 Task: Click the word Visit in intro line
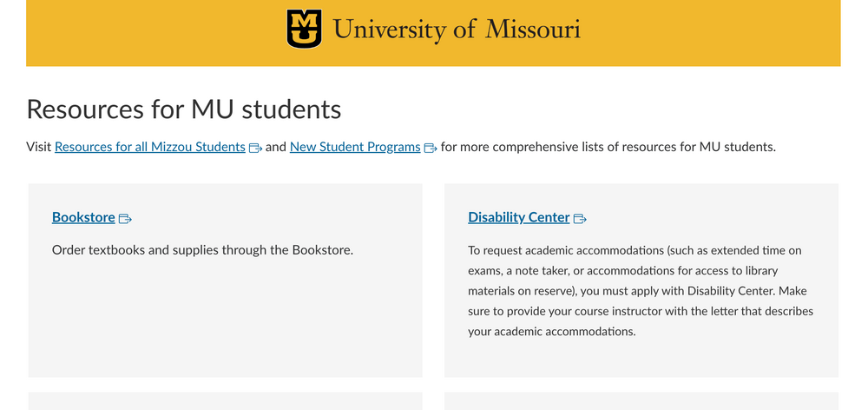pos(39,147)
